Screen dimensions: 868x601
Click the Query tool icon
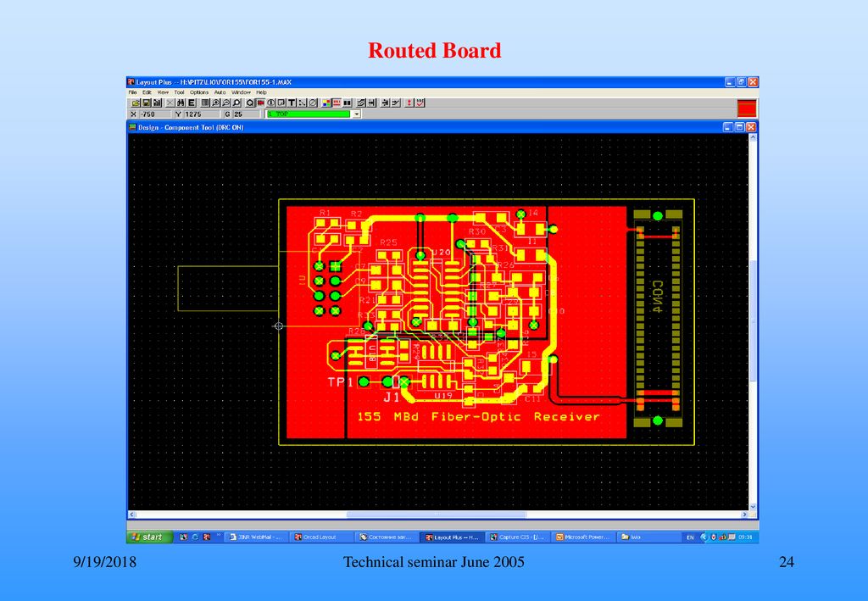[250, 103]
